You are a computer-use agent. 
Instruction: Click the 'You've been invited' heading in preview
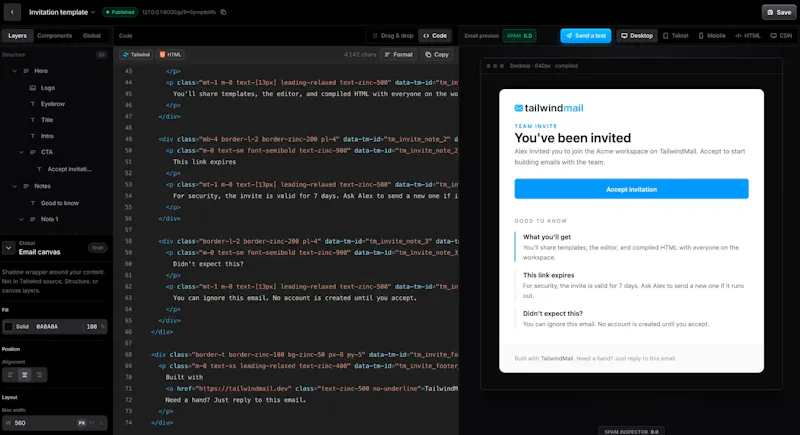pos(572,138)
